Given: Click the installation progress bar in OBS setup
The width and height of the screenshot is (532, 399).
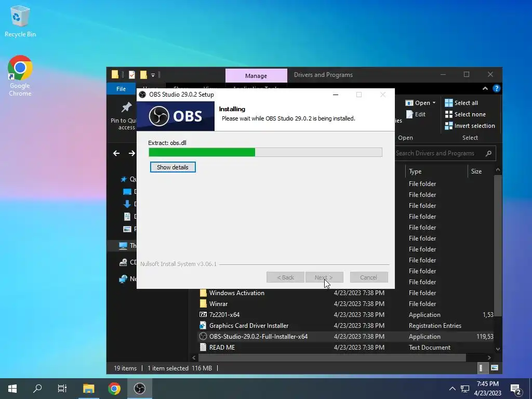Looking at the screenshot, I should pyautogui.click(x=265, y=152).
